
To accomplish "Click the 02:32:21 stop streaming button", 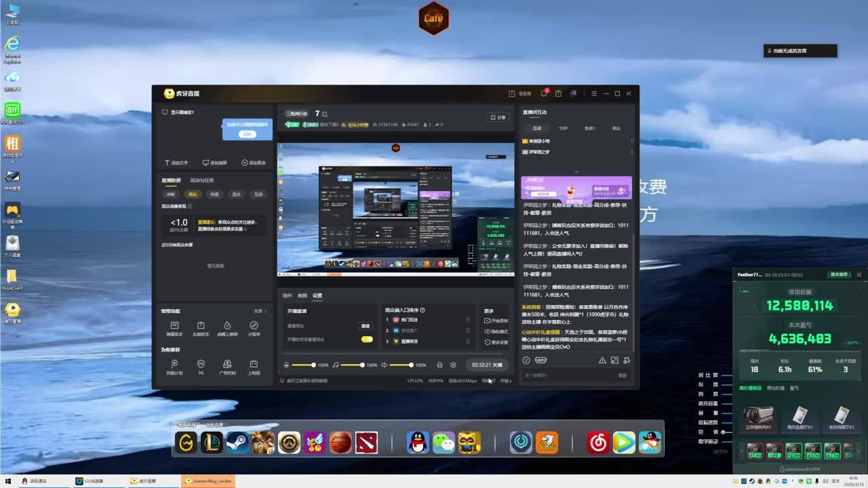I will (x=487, y=365).
